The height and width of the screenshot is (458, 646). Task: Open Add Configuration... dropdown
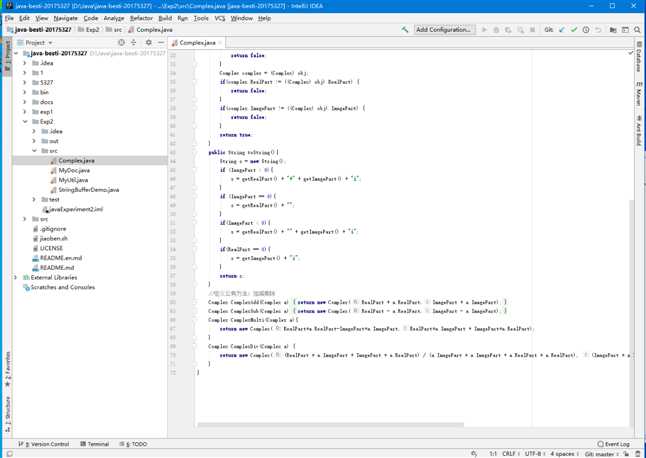pos(444,30)
